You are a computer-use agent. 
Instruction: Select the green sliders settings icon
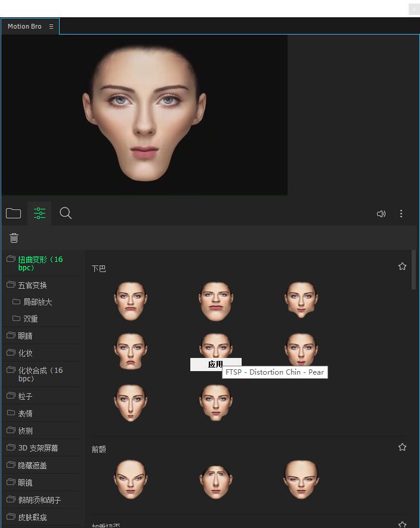39,213
